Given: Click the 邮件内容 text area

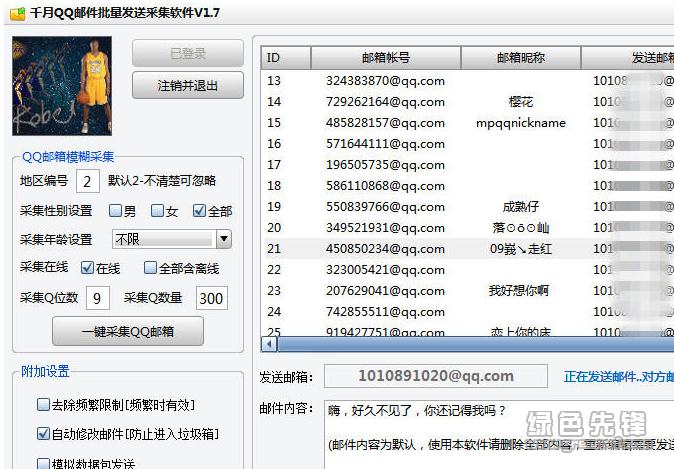Looking at the screenshot, I should click(x=499, y=434).
